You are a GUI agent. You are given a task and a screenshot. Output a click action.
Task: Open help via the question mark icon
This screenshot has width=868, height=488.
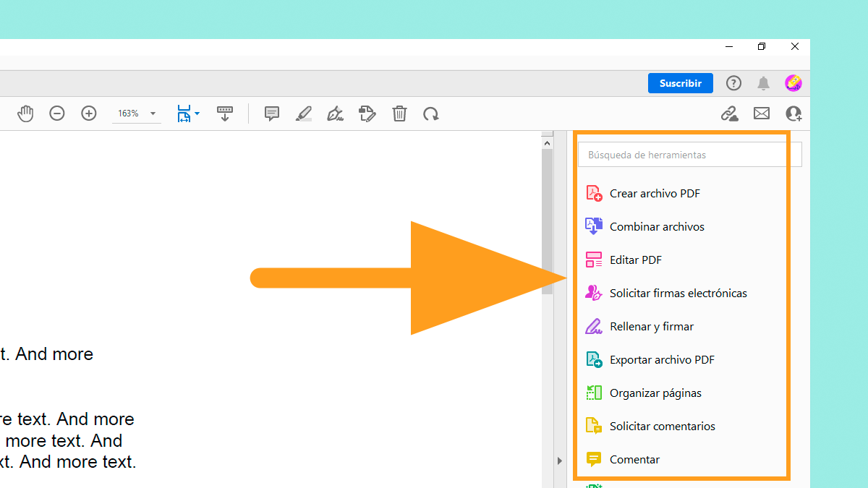tap(733, 82)
